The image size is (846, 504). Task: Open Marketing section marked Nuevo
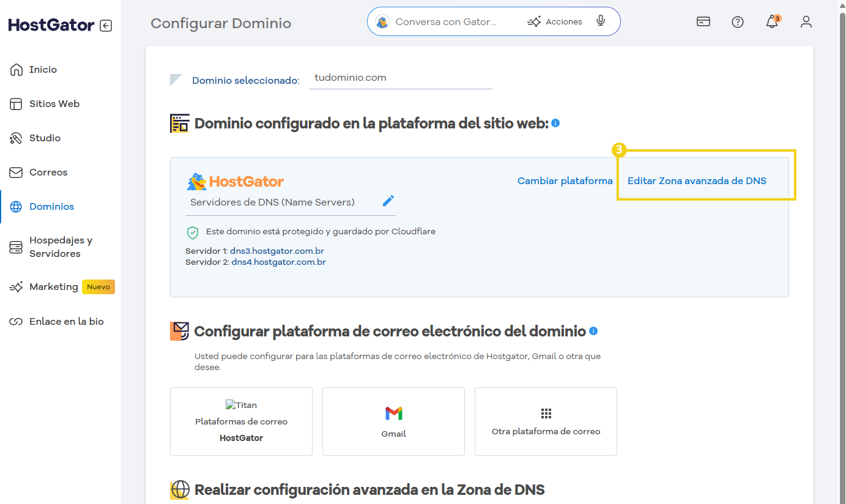[x=54, y=287]
